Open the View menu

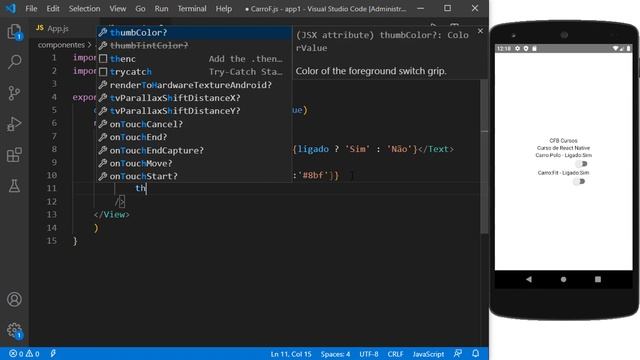[118, 9]
